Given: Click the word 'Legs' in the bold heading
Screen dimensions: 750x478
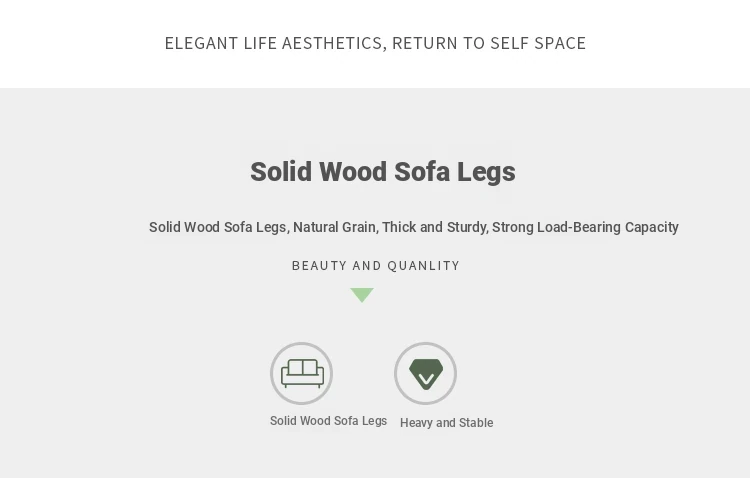Looking at the screenshot, I should [x=486, y=172].
